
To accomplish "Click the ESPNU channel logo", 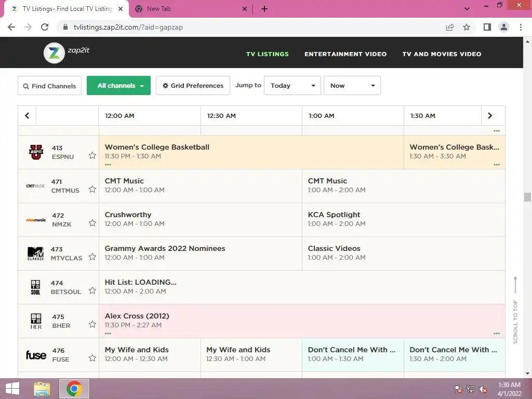I will point(36,152).
